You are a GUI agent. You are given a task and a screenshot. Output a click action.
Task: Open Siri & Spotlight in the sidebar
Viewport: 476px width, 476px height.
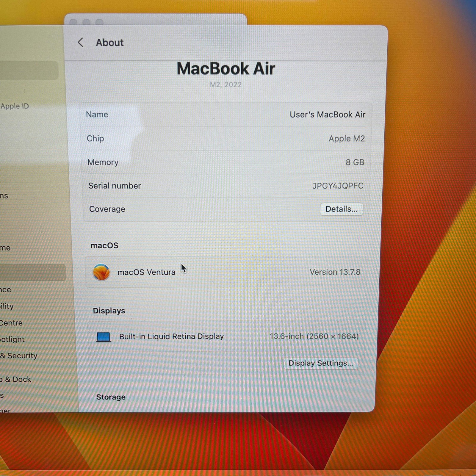[x=12, y=339]
